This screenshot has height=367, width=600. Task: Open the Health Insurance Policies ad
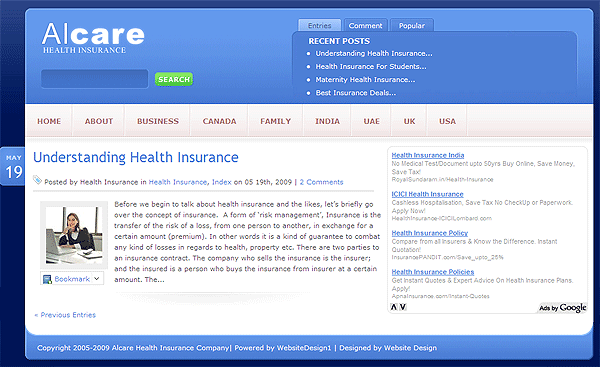(432, 272)
